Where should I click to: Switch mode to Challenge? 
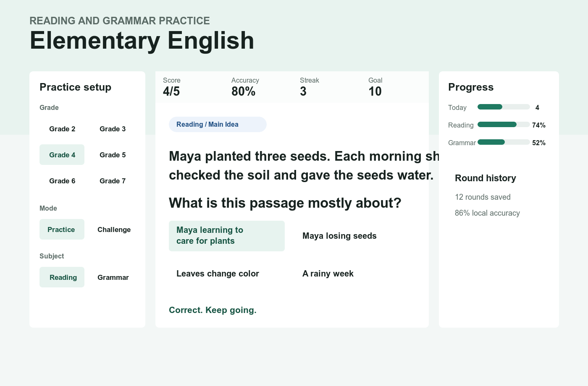click(x=114, y=230)
